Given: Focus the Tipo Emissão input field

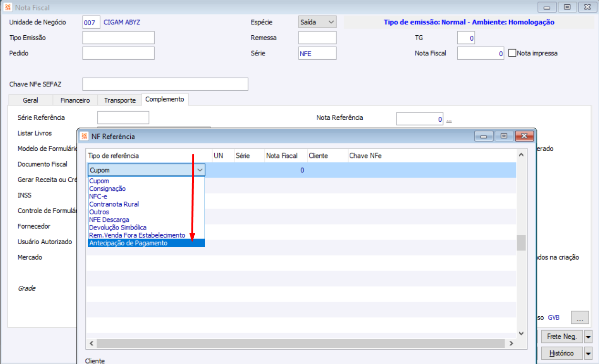Looking at the screenshot, I should coord(118,38).
